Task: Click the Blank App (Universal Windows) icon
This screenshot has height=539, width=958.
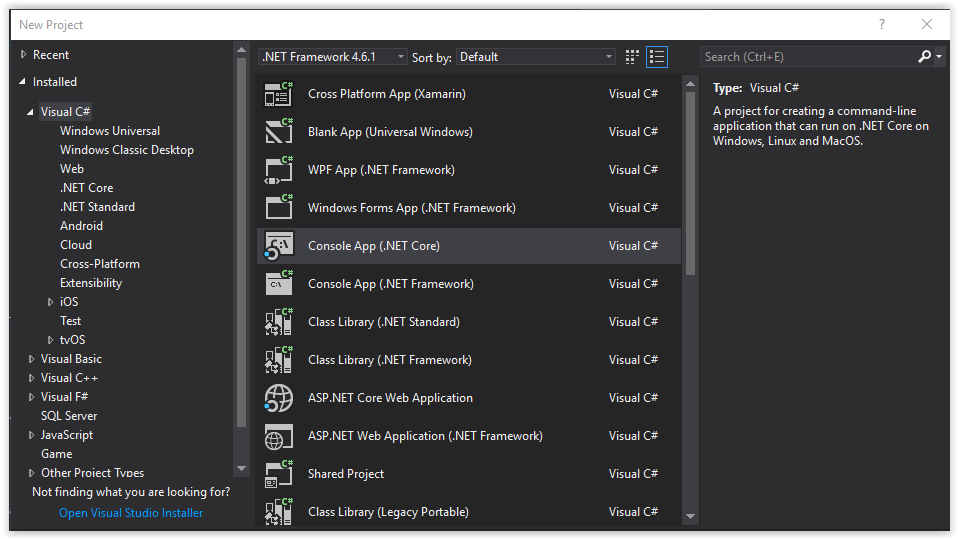Action: coord(279,132)
